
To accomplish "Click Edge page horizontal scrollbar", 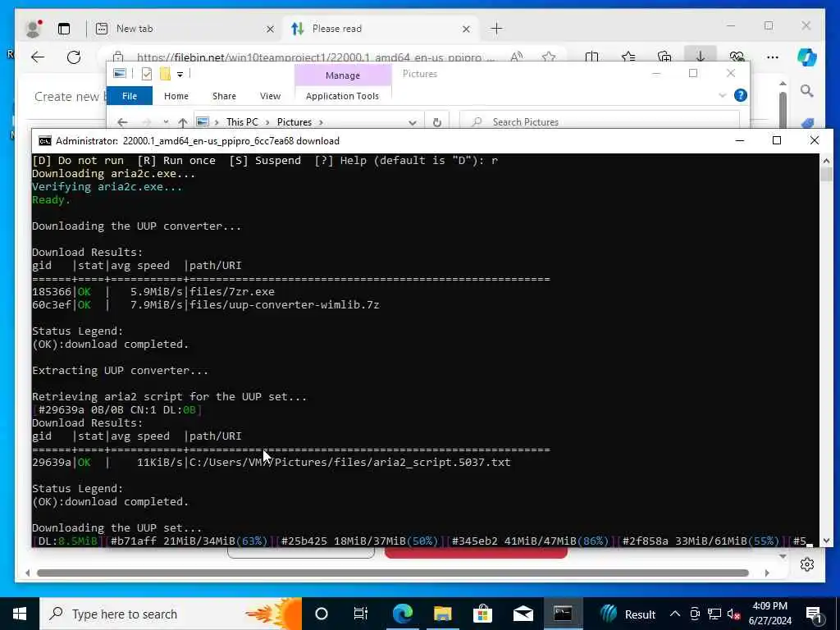I will 393,573.
